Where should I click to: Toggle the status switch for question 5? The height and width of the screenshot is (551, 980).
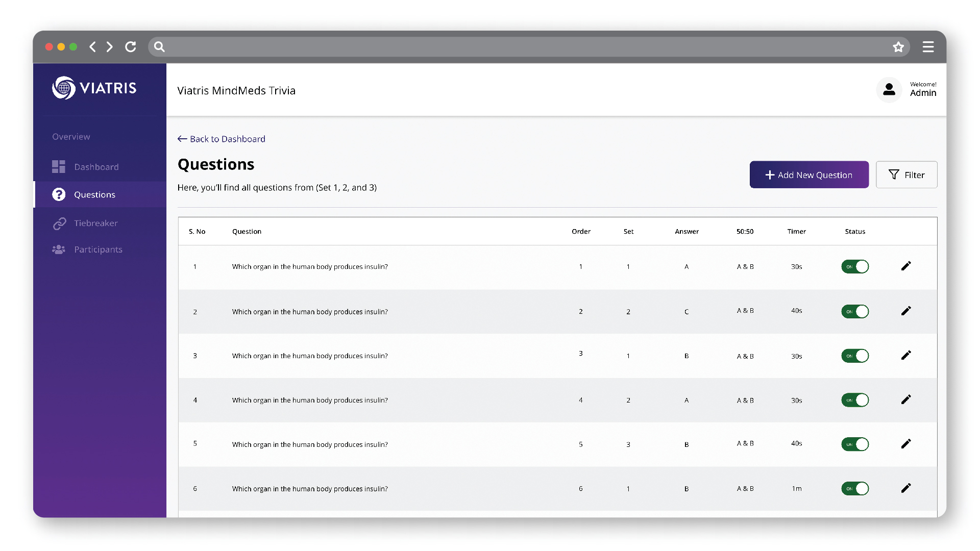[x=855, y=444]
